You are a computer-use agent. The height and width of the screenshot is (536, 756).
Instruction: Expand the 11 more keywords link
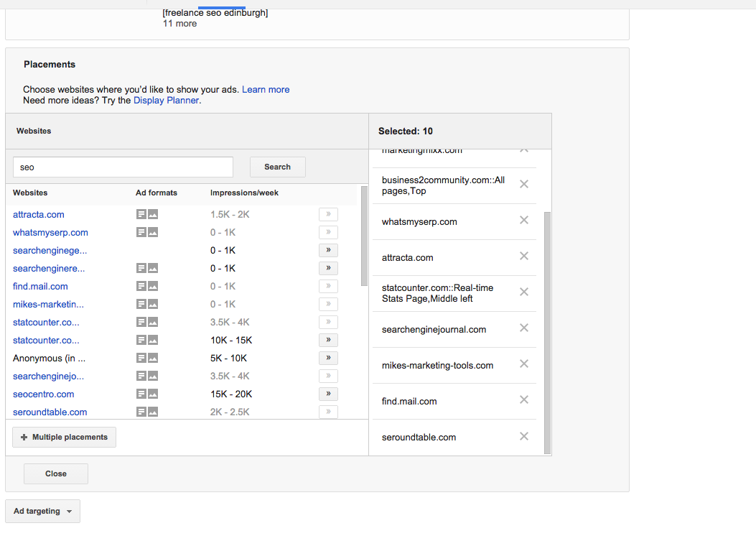coord(179,24)
